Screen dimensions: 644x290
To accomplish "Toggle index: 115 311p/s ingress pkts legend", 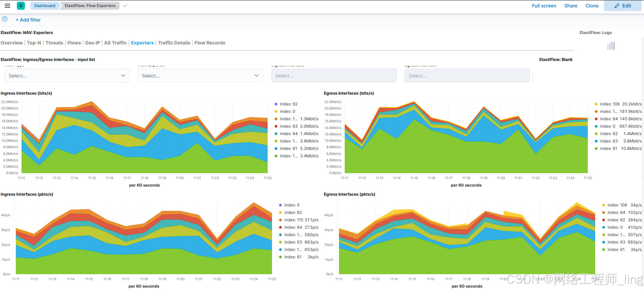I will click(299, 220).
